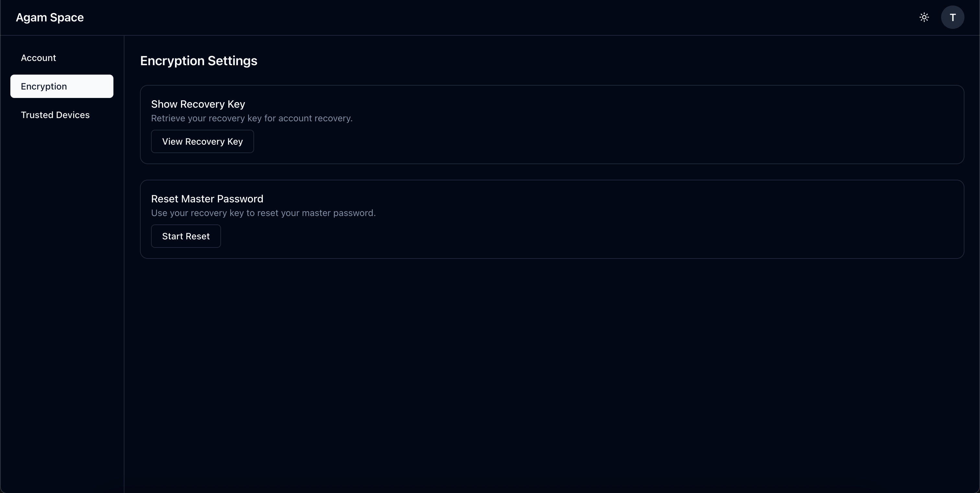Select Account in the sidebar
The height and width of the screenshot is (493, 980).
click(38, 57)
